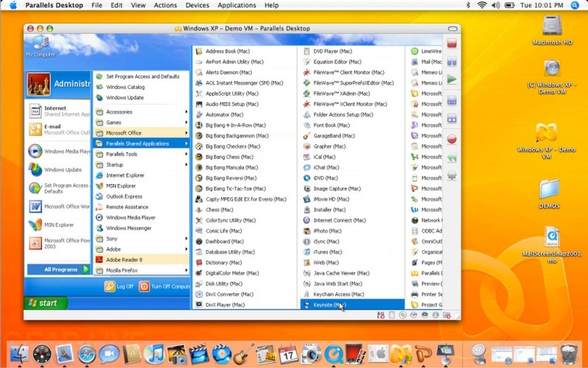Screen dimensions: 588x368
Task: Expand the Startup submenu
Action: pos(141,164)
